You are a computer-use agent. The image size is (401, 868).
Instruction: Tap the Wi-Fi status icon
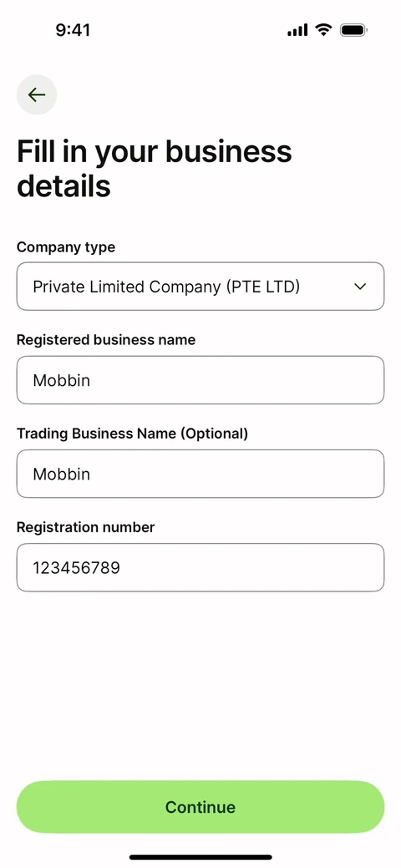pyautogui.click(x=323, y=30)
